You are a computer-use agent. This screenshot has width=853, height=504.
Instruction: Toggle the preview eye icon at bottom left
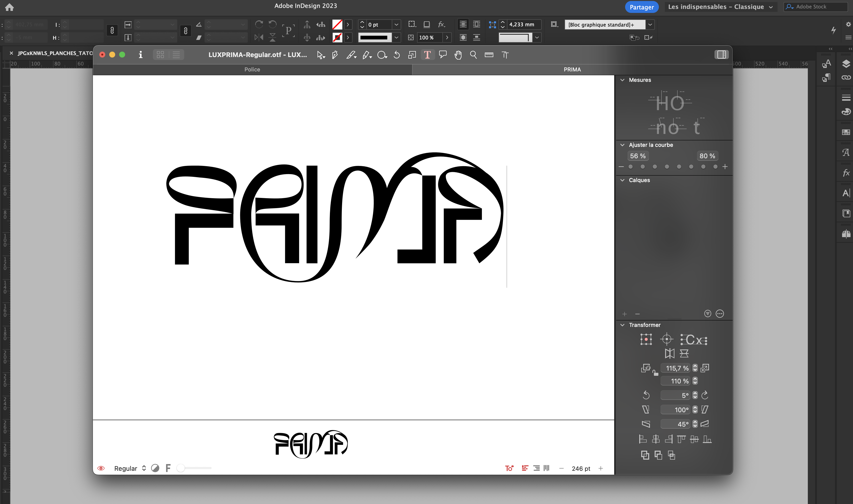coord(101,468)
